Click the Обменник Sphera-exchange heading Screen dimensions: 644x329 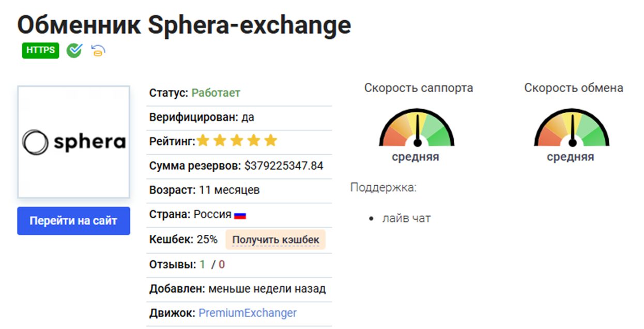point(183,25)
